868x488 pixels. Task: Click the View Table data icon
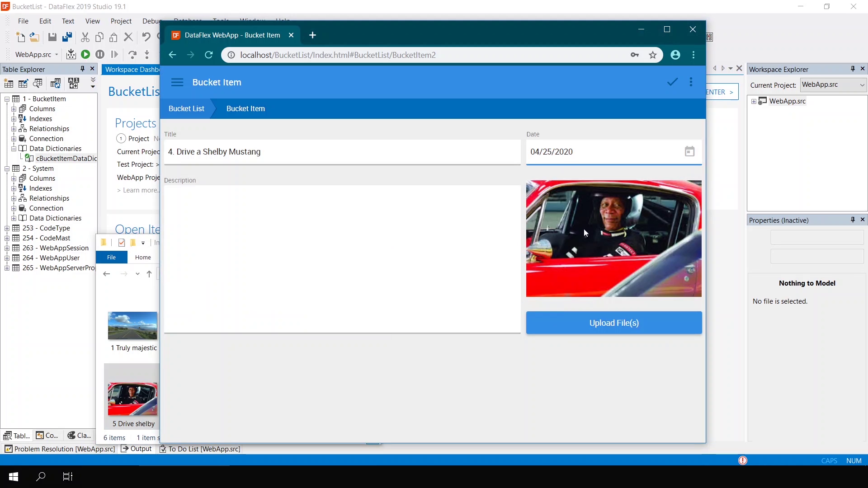tap(38, 83)
